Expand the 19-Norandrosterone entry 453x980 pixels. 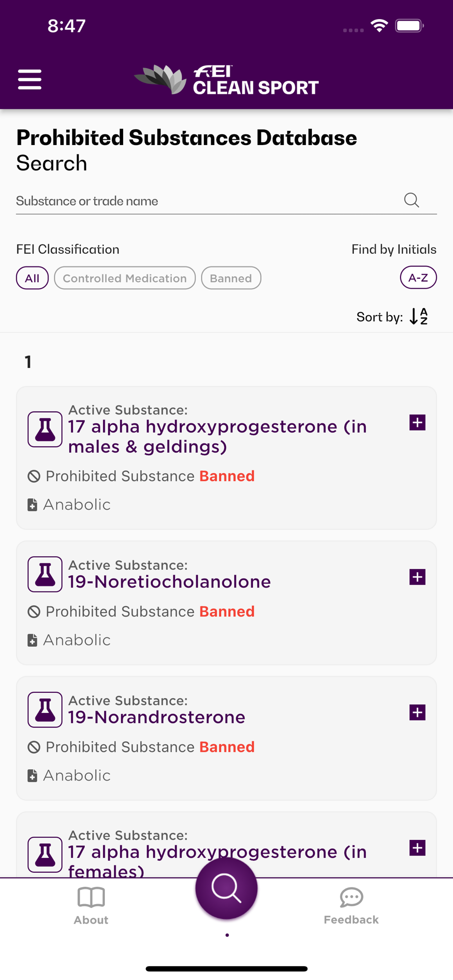(417, 712)
